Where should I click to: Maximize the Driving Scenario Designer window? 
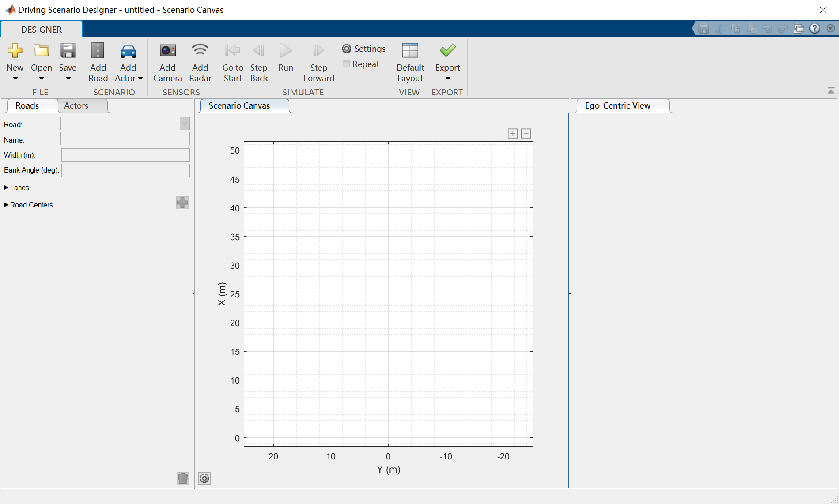[x=792, y=10]
